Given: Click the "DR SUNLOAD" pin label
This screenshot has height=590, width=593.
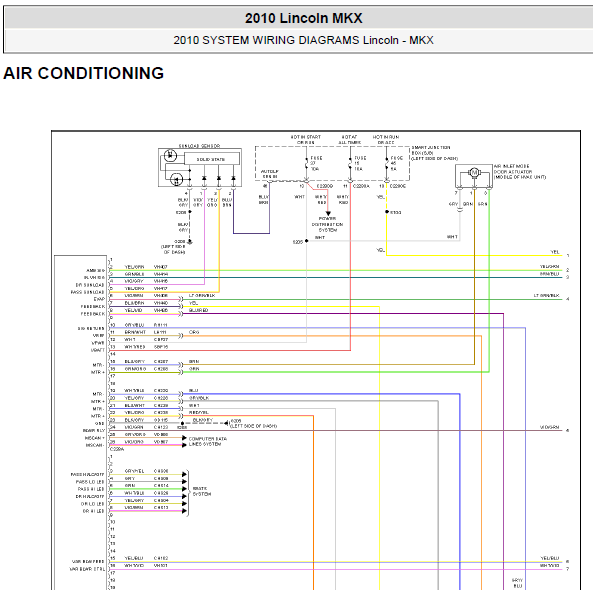Looking at the screenshot, I should pos(90,285).
